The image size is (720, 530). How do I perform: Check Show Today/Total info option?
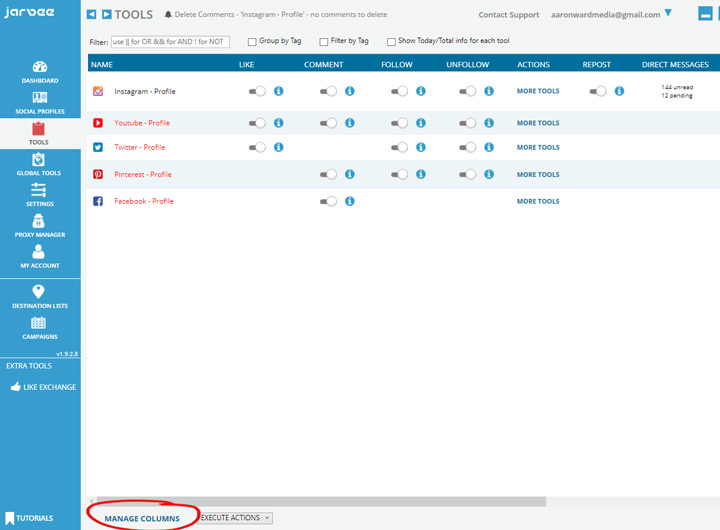391,42
